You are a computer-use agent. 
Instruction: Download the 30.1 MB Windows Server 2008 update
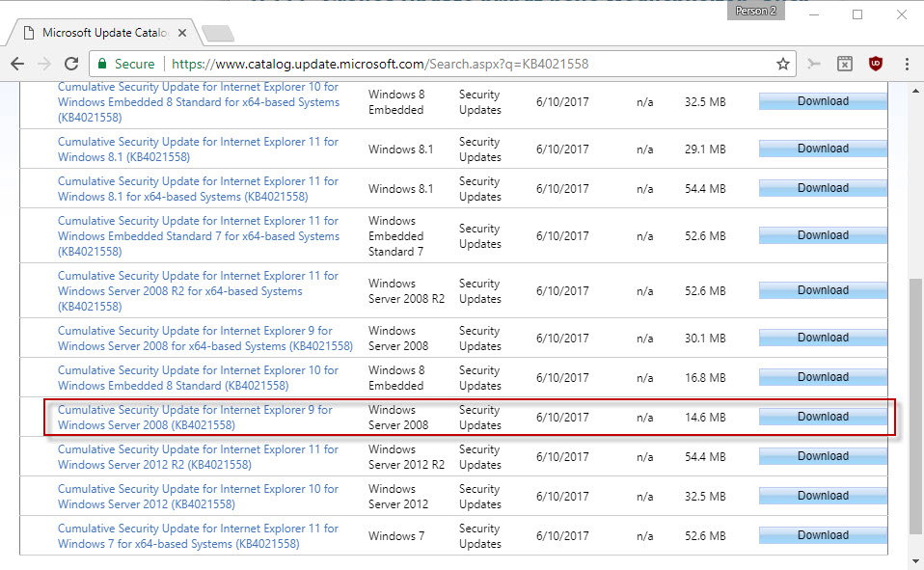(x=823, y=338)
